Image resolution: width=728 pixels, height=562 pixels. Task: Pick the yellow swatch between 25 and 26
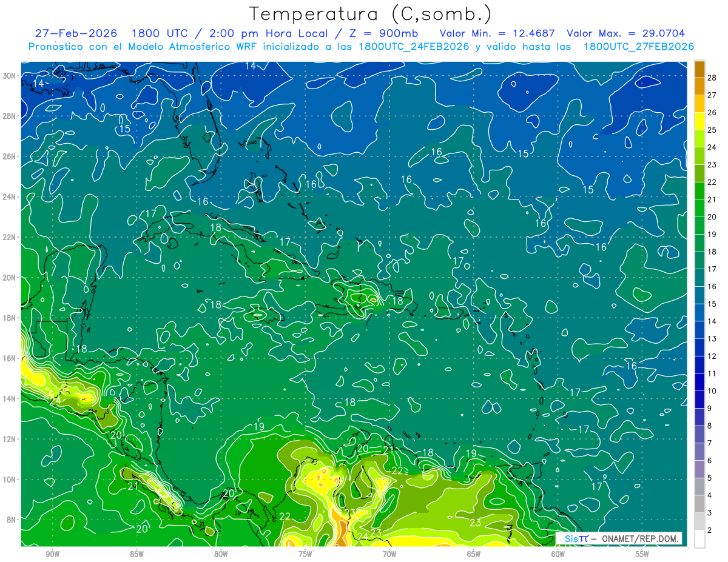point(699,121)
